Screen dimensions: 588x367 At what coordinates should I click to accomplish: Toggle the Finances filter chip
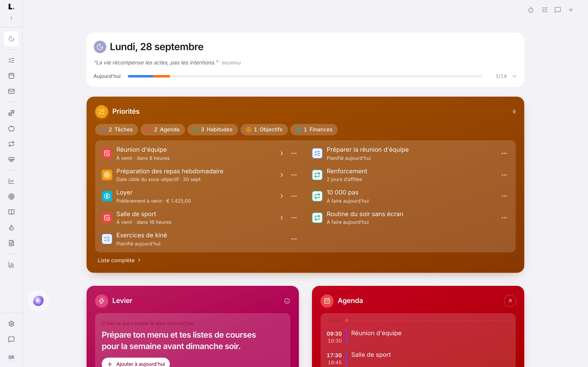click(314, 130)
